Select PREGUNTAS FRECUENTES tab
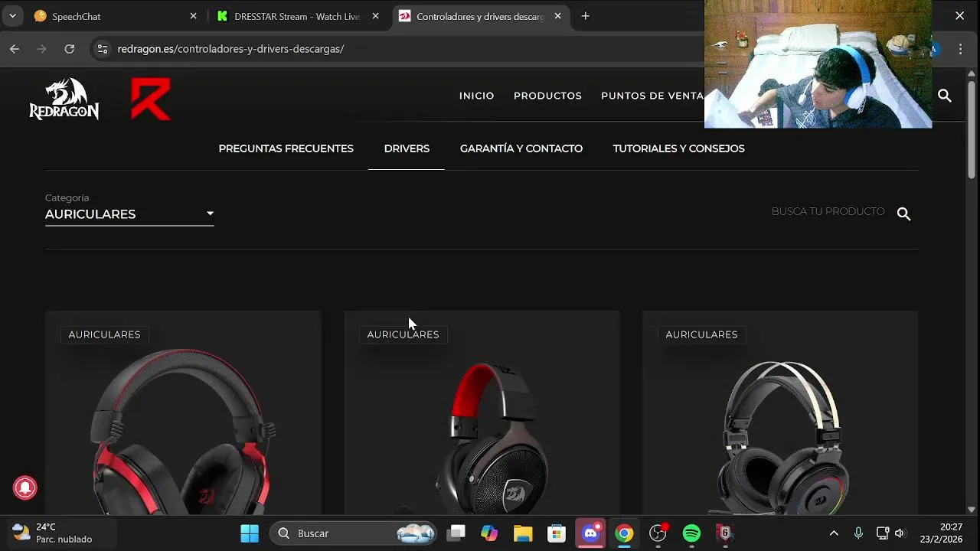 coord(286,148)
